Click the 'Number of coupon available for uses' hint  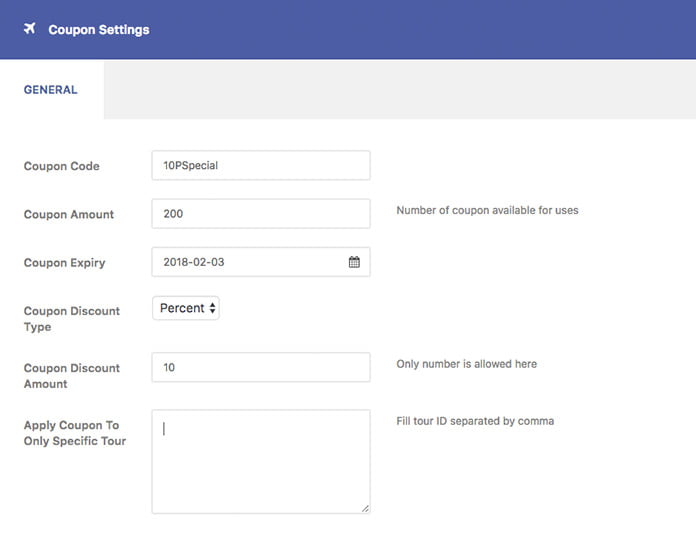pos(487,210)
